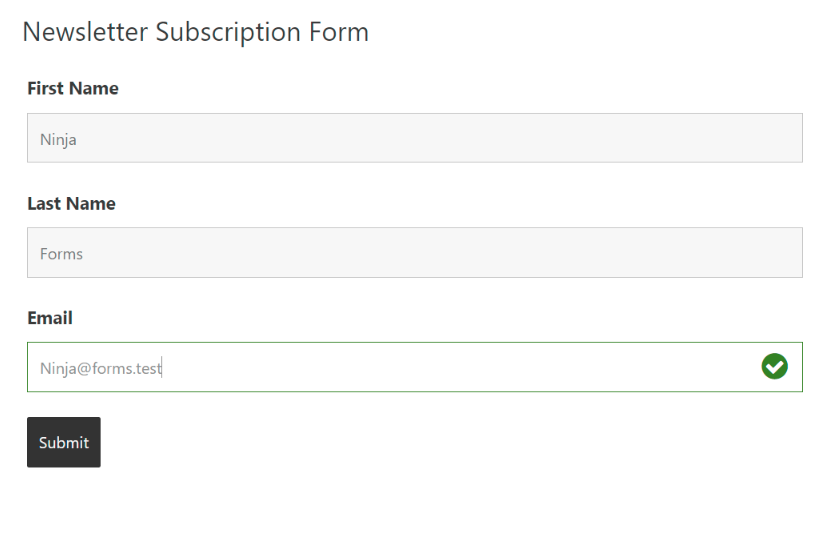Focus the First Name input field

point(415,138)
